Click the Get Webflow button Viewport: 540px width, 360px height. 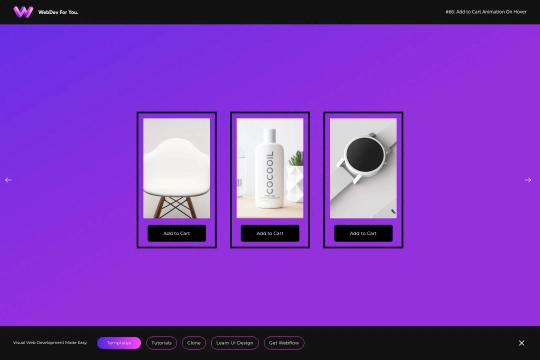point(284,343)
